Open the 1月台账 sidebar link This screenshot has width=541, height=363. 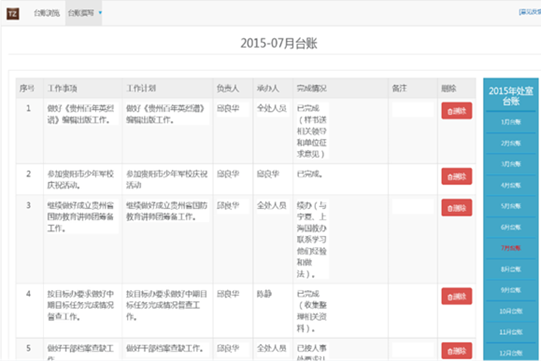coord(511,122)
